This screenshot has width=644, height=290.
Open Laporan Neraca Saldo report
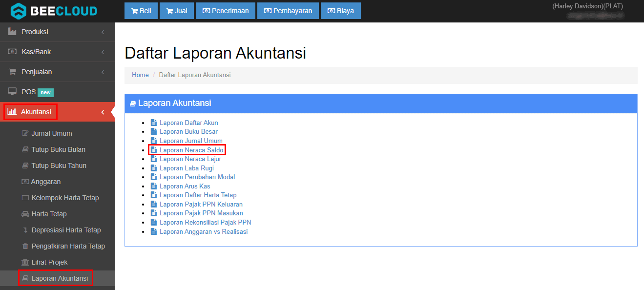[191, 150]
